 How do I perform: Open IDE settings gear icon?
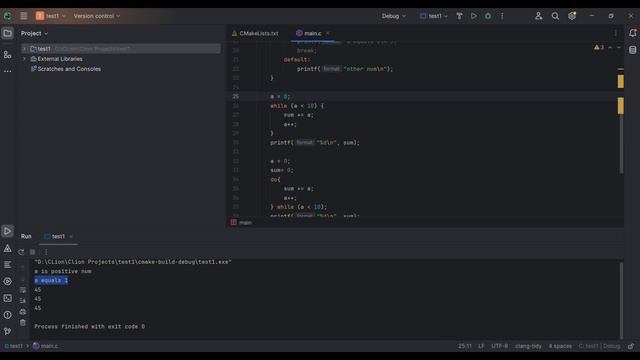coord(572,16)
